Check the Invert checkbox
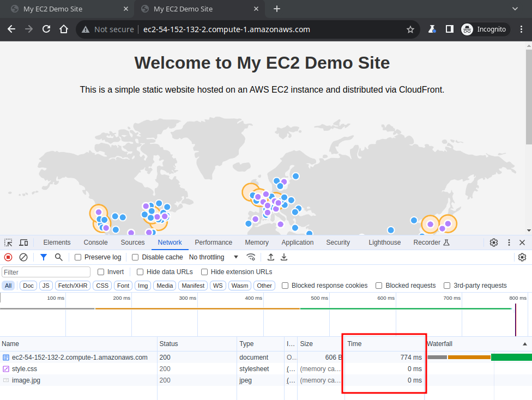 (101, 272)
